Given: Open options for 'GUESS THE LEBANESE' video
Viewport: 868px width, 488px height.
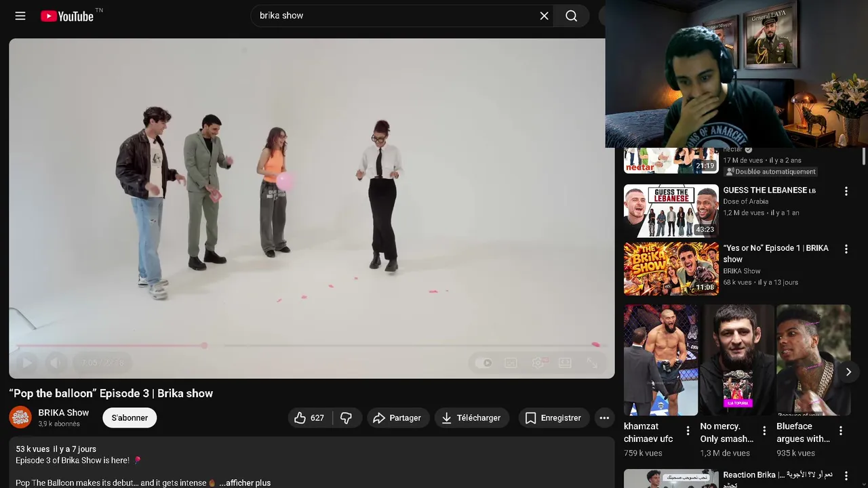Looking at the screenshot, I should pos(846,192).
